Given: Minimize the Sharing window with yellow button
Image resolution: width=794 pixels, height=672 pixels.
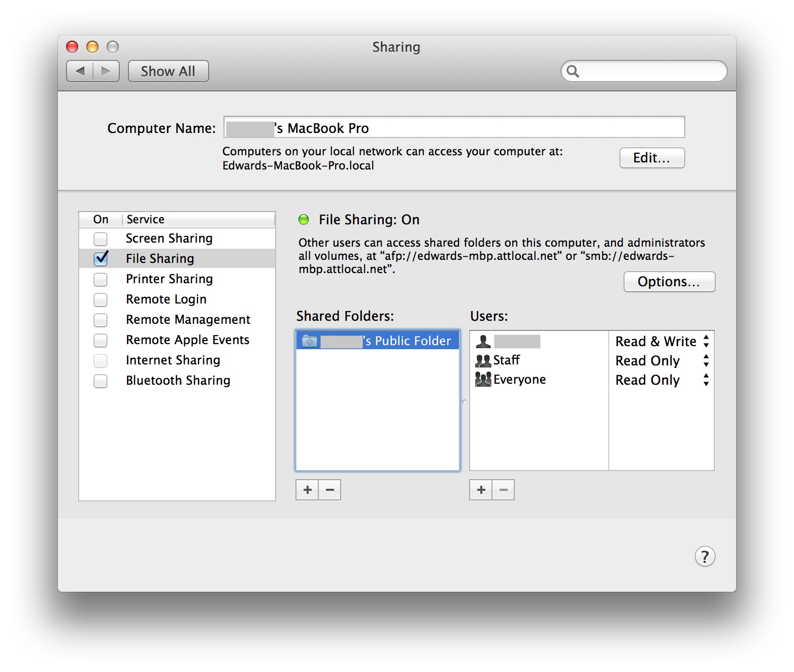Looking at the screenshot, I should coord(92,47).
